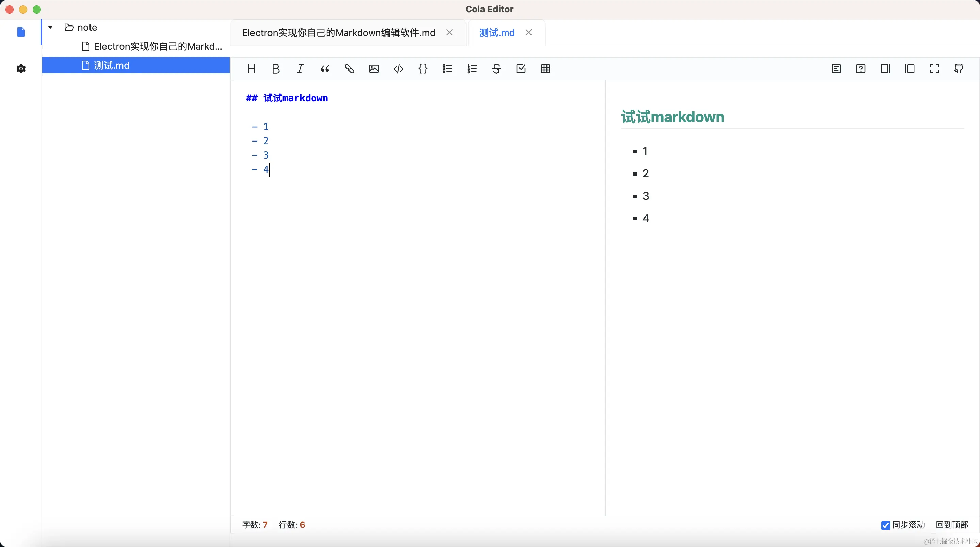
Task: Insert numbered list from toolbar
Action: (x=472, y=69)
